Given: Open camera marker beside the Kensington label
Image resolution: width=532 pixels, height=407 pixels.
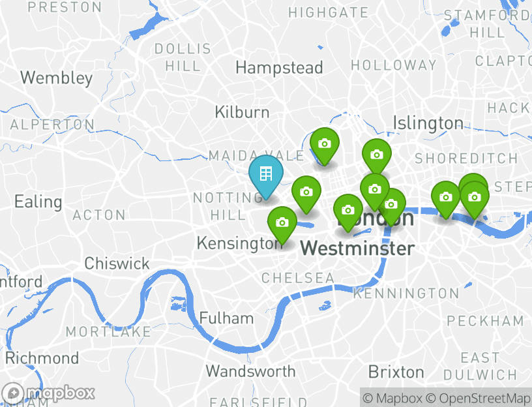Looking at the screenshot, I should click(x=282, y=224).
